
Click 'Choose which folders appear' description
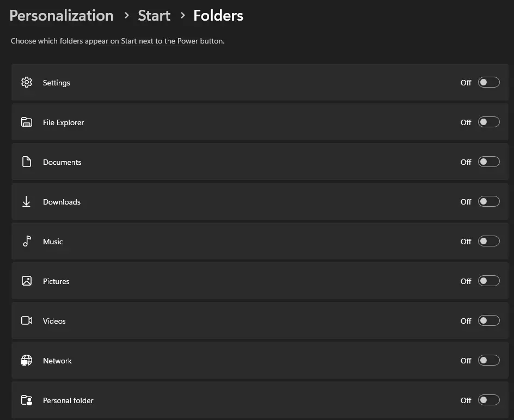coord(118,41)
